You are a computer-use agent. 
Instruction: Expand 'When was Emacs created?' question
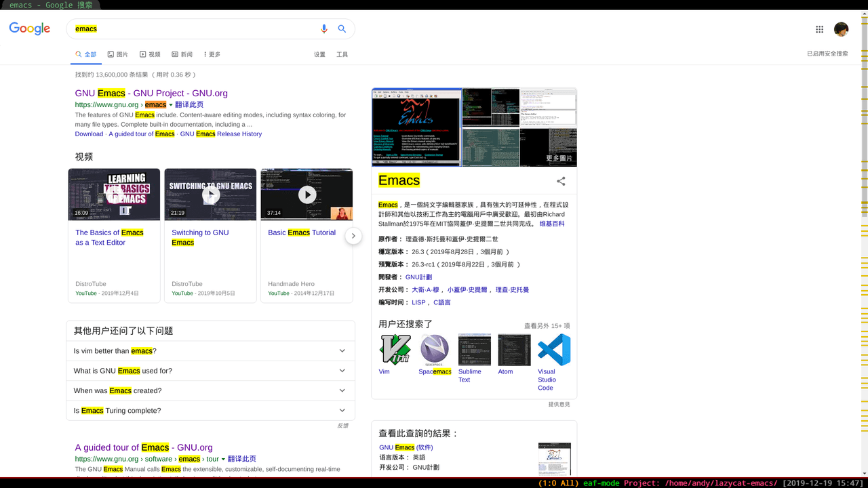(x=210, y=390)
